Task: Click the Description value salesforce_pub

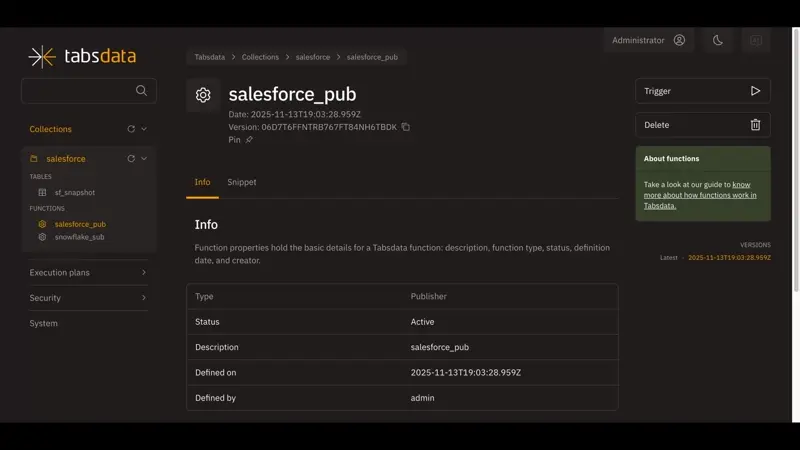Action: [x=440, y=347]
